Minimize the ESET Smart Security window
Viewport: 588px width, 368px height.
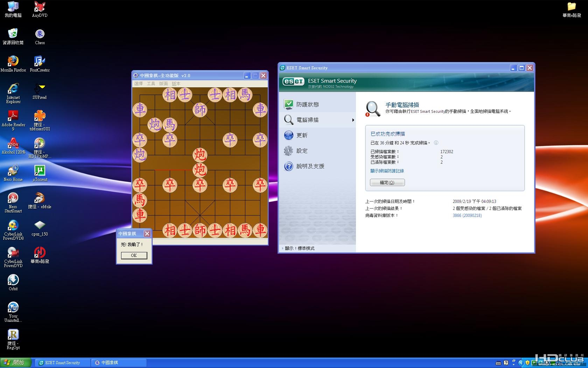pyautogui.click(x=513, y=68)
